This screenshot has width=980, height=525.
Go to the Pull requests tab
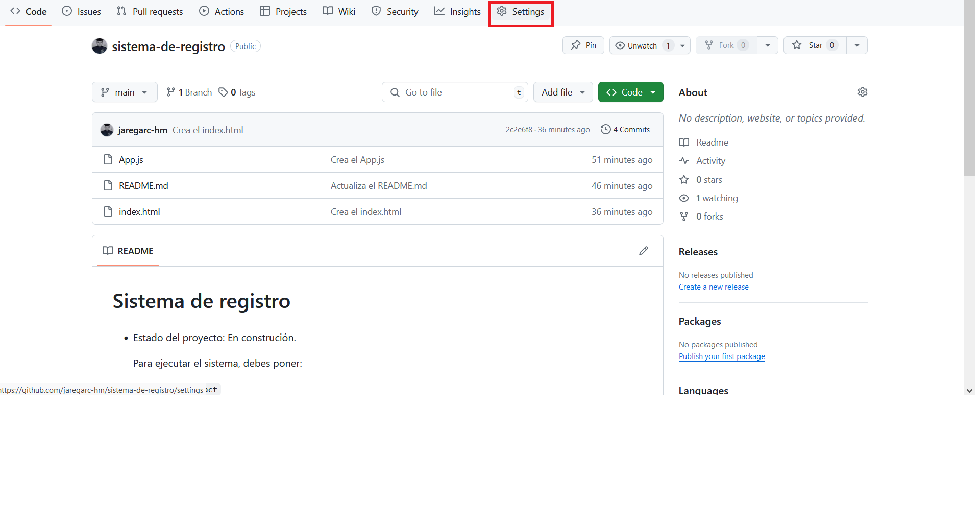(150, 11)
